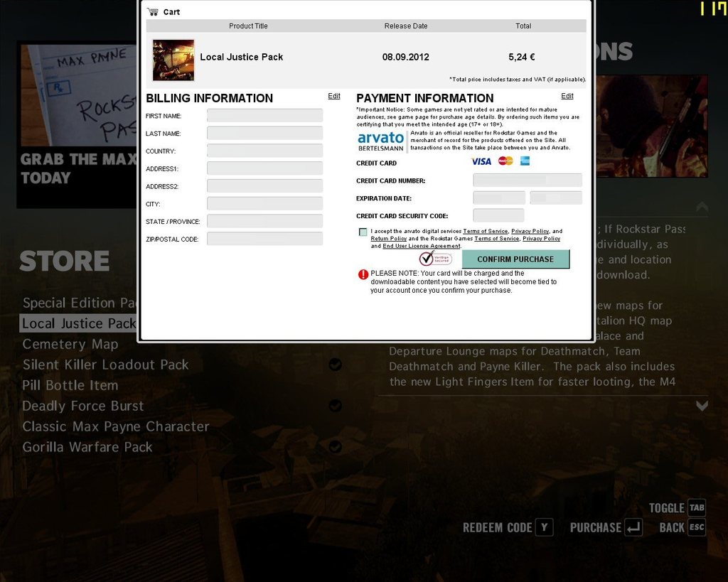The height and width of the screenshot is (582, 728).
Task: Click the Release Date column header
Action: (406, 26)
